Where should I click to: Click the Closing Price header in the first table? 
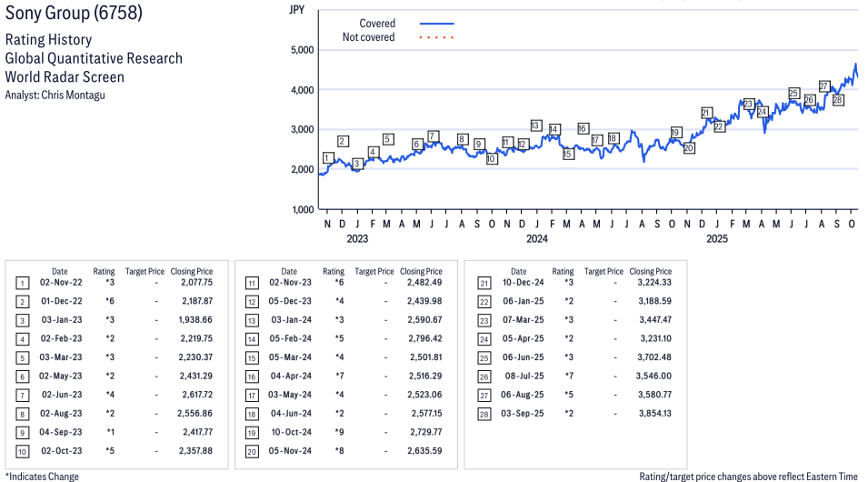[192, 271]
